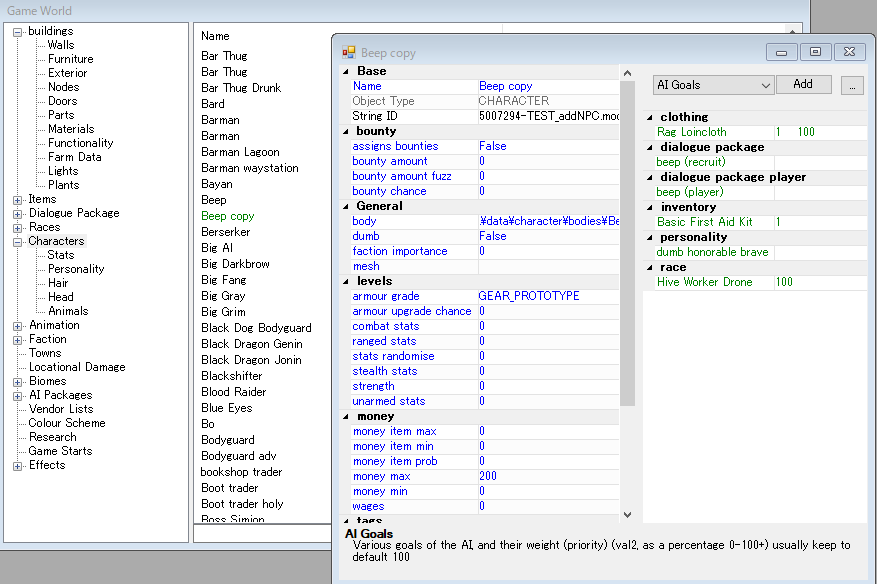Expand the Items tree node
Screen dimensions: 877x584
pyautogui.click(x=17, y=200)
